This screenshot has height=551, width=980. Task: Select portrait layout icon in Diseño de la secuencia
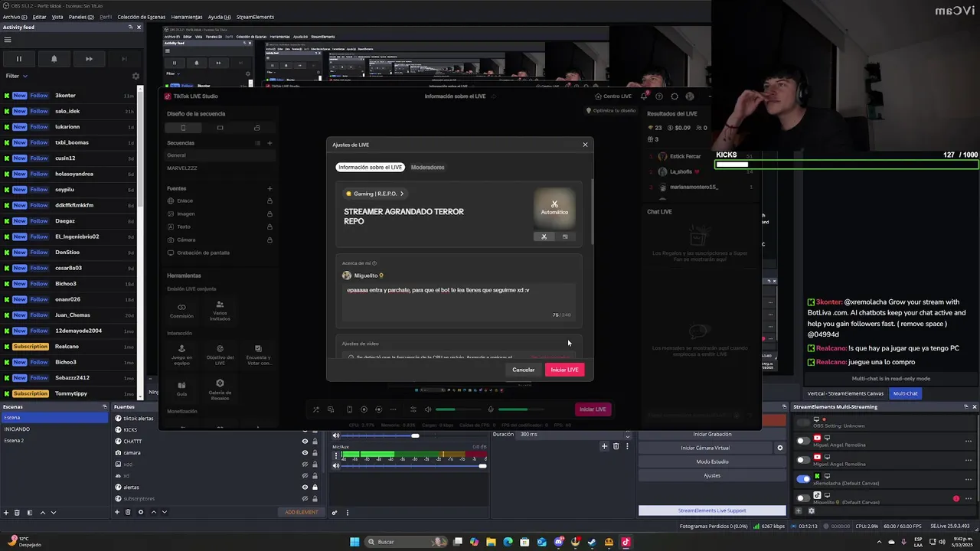click(x=183, y=128)
